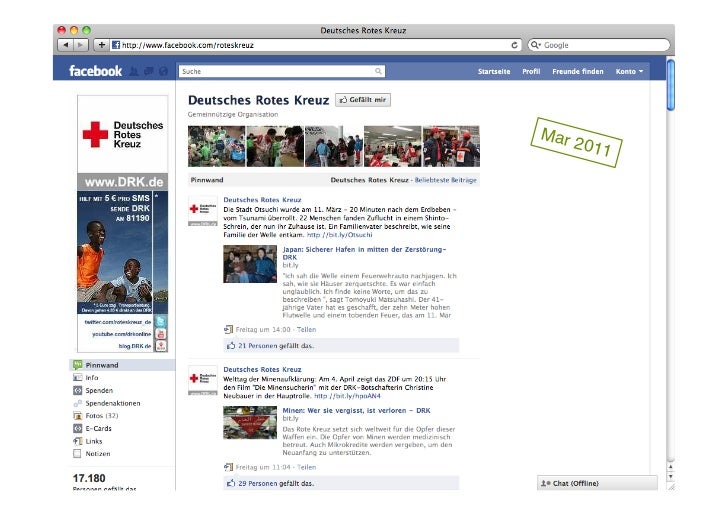The width and height of the screenshot is (728, 515).
Task: Click the Deutsches Rotes Kreuz author name on Otsuchi post
Action: 262,200
